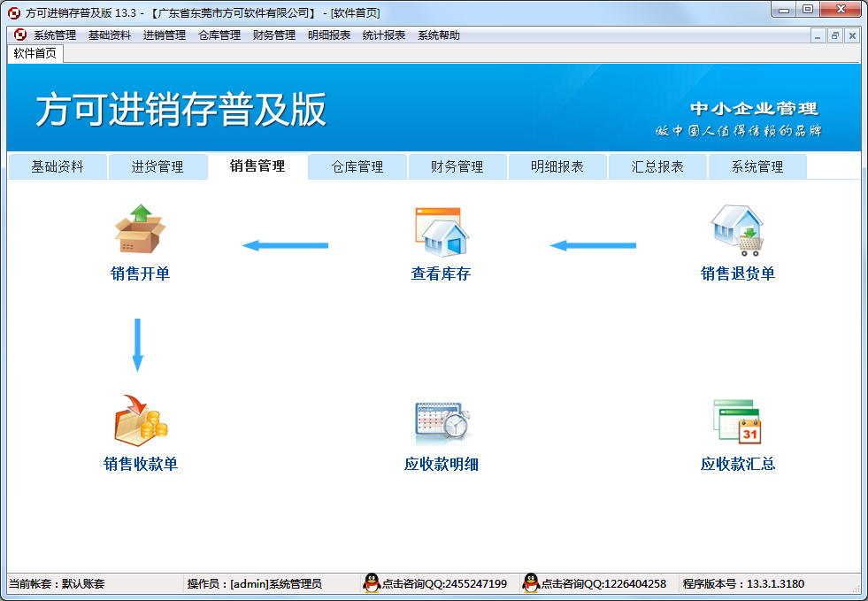The width and height of the screenshot is (868, 601).
Task: Switch to the 基础资料 navigation tab
Action: click(58, 166)
